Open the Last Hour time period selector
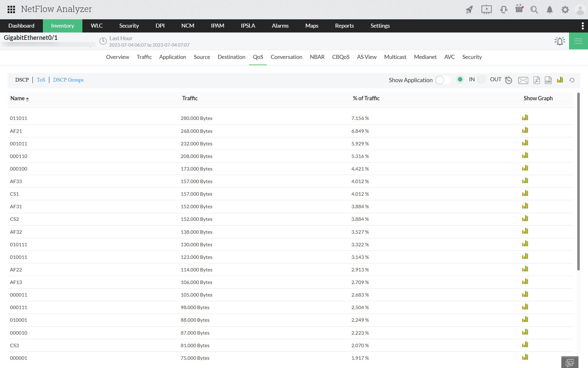 click(121, 38)
